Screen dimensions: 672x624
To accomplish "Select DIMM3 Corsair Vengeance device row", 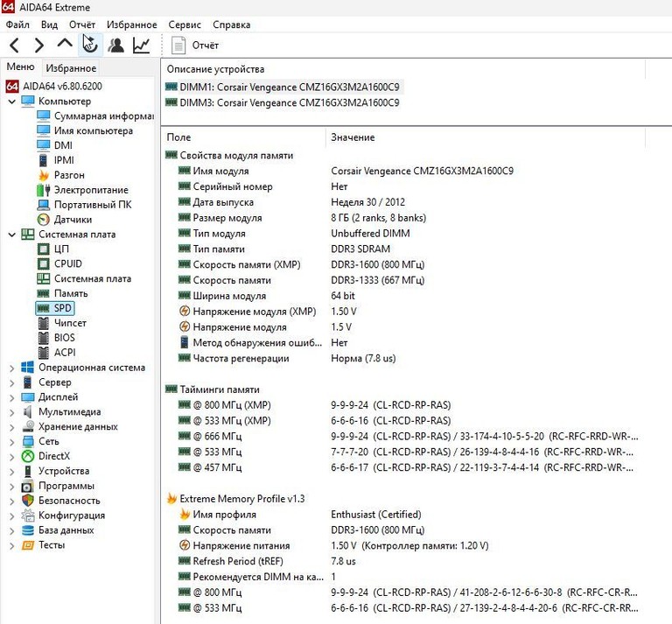I will click(283, 103).
